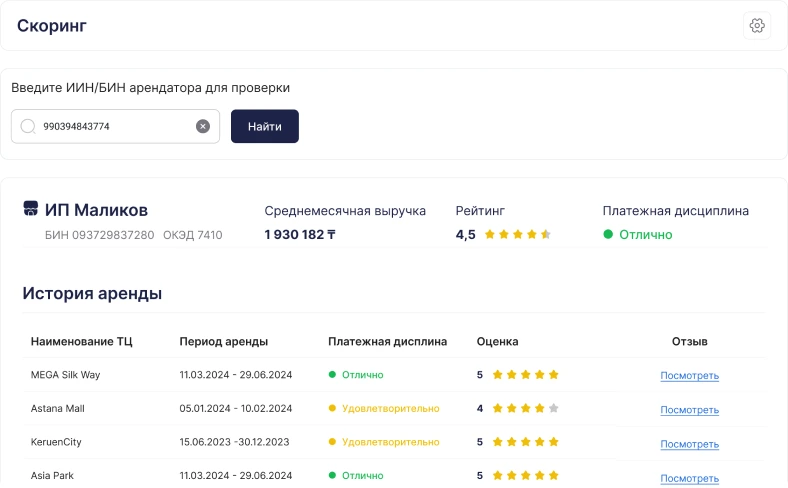Select the KeruenCity row name
The height and width of the screenshot is (488, 788).
coord(56,442)
